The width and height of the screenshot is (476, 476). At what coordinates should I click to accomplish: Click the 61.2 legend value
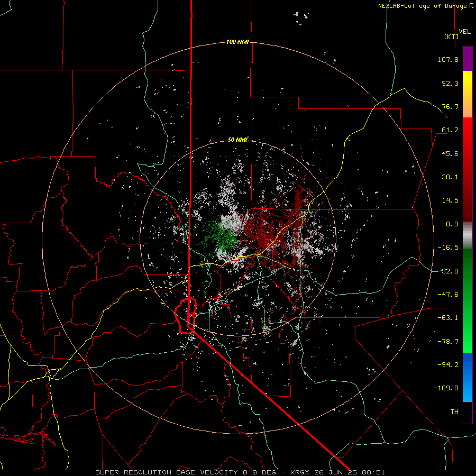click(450, 130)
